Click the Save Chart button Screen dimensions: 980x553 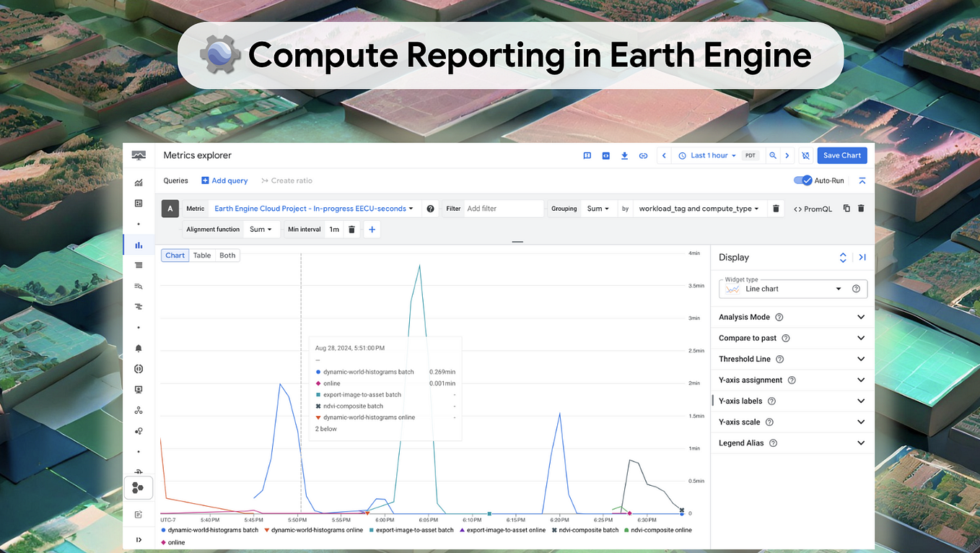pos(841,155)
